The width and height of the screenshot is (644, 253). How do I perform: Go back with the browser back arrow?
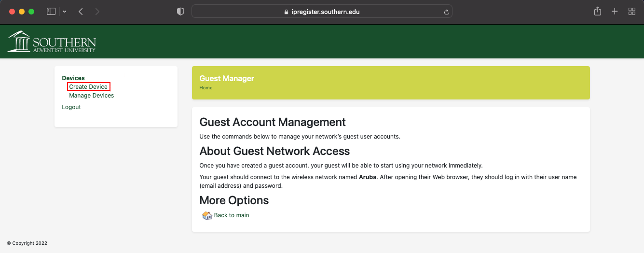pos(81,12)
